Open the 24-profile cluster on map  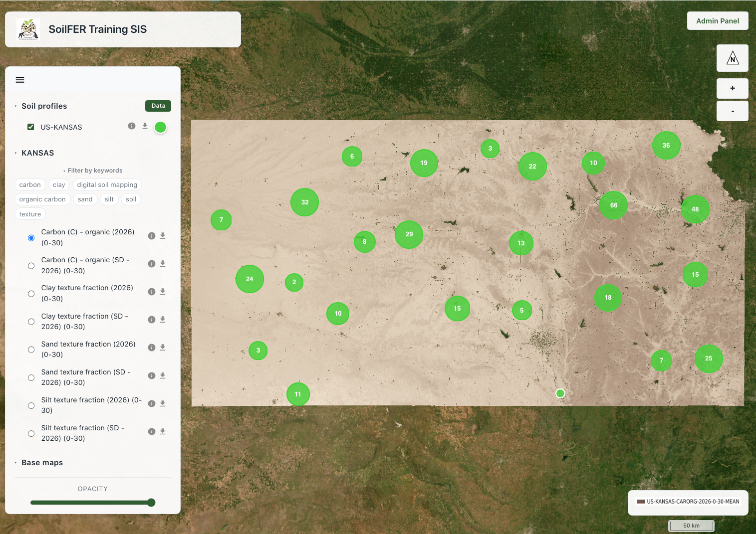pos(250,279)
